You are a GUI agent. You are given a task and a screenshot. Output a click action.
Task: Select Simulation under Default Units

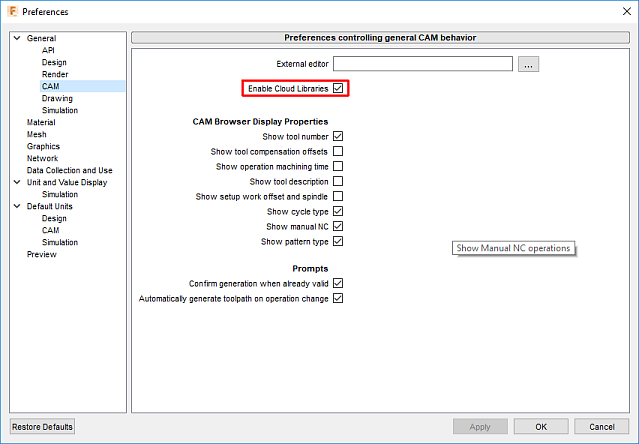59,242
